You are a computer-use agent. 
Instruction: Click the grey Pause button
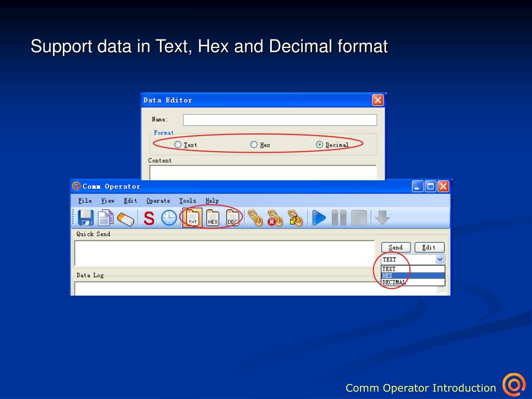click(339, 218)
